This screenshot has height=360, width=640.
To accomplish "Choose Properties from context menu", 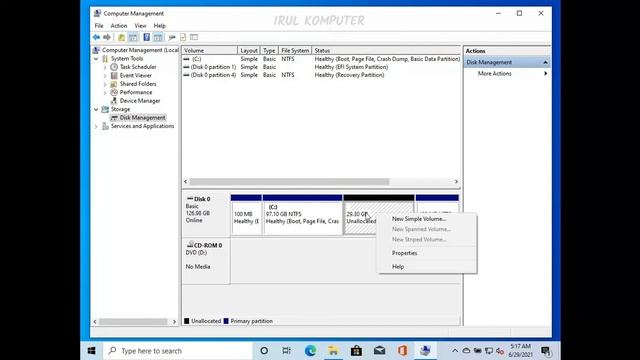I will pyautogui.click(x=404, y=253).
